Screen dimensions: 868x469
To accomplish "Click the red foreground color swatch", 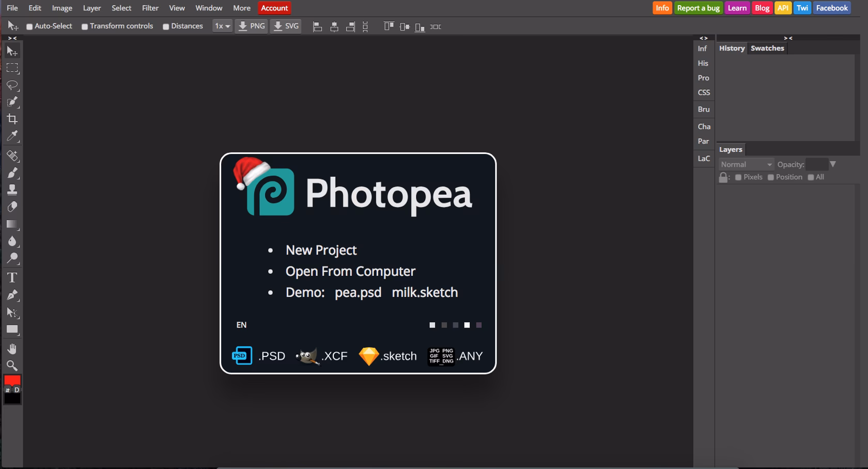I will (12, 381).
